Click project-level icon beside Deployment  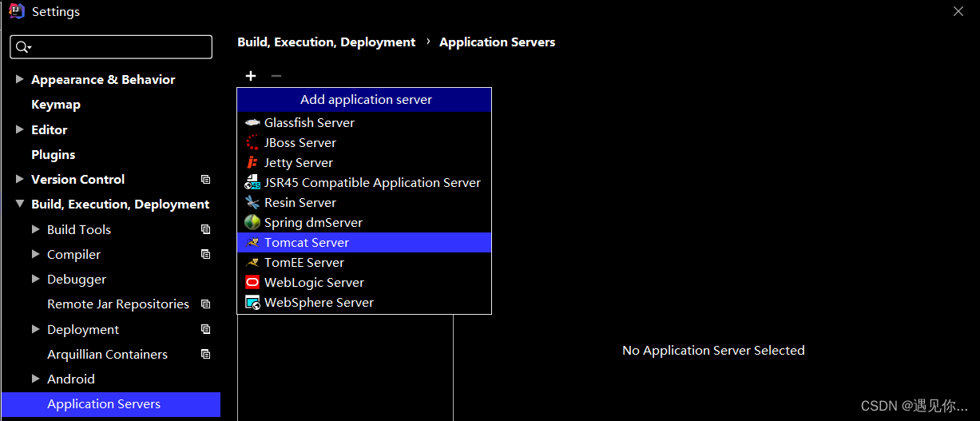click(x=205, y=330)
